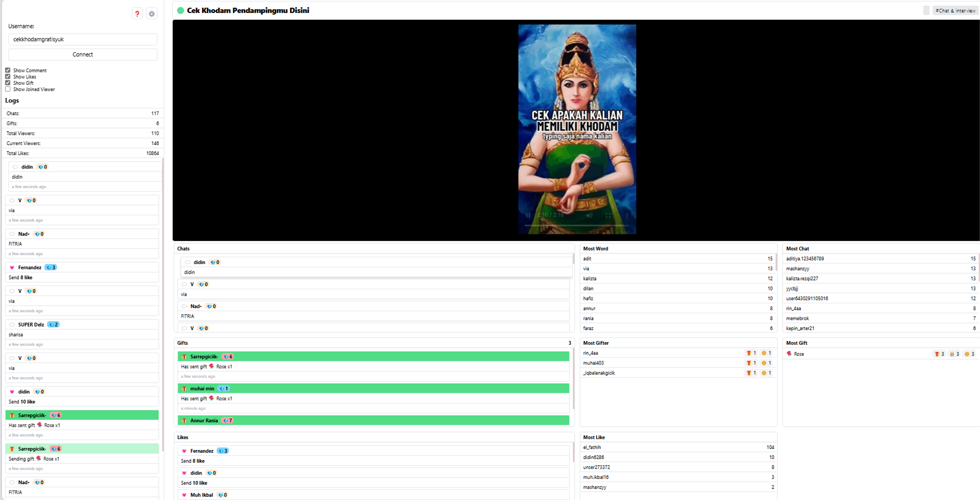Select 'el_fathih' in Most Like list
This screenshot has height=500, width=980.
(592, 447)
